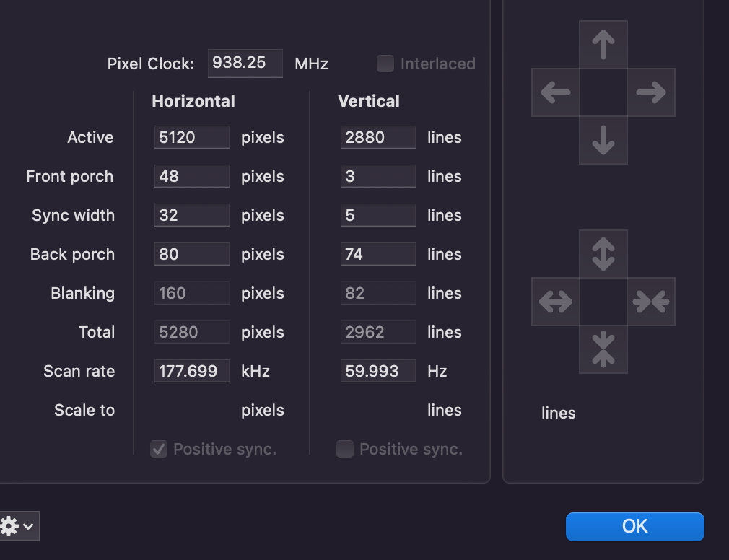Screen dimensions: 729x560
Task: Click the Blanking row label
Action: (x=83, y=293)
